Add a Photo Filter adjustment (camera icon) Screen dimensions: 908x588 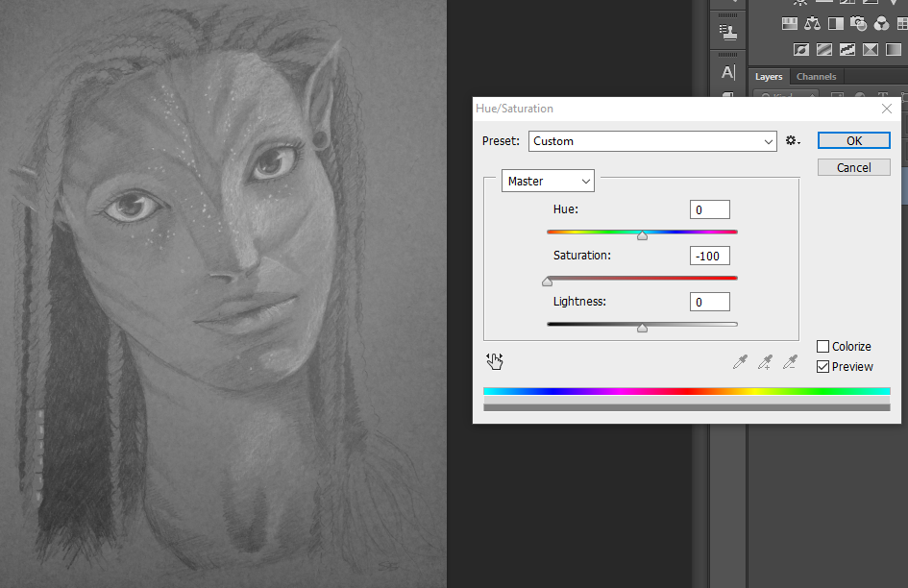[x=858, y=23]
